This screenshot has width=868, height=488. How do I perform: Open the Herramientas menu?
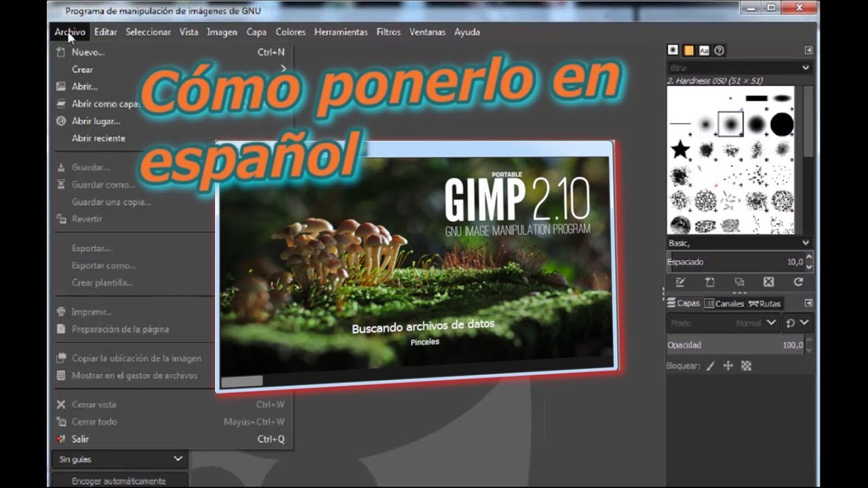pos(341,32)
